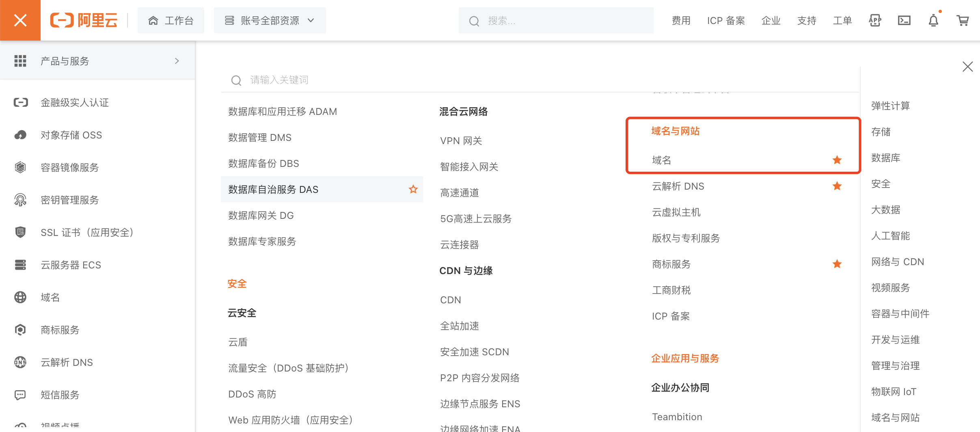
Task: Open the 支持 top menu
Action: 807,20
